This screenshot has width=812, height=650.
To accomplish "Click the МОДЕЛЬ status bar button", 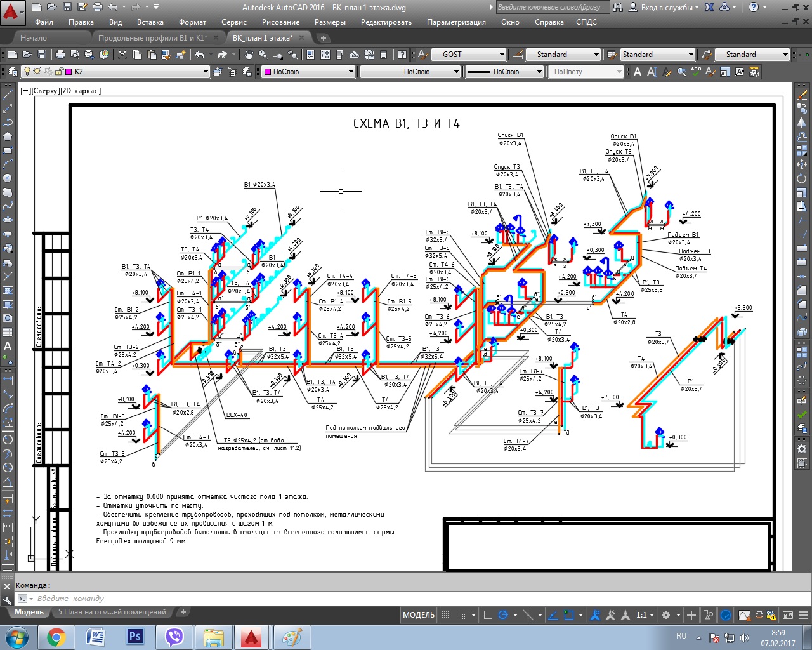I will coord(419,614).
